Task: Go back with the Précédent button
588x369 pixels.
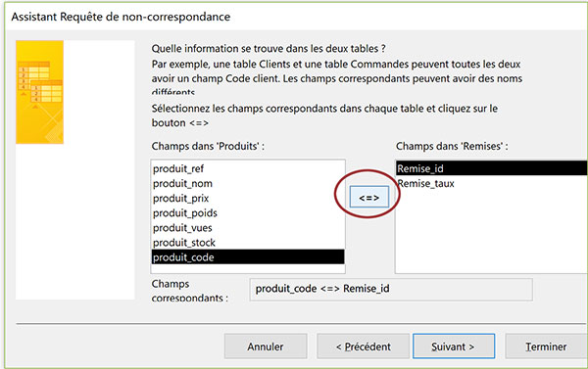Action: click(x=363, y=346)
